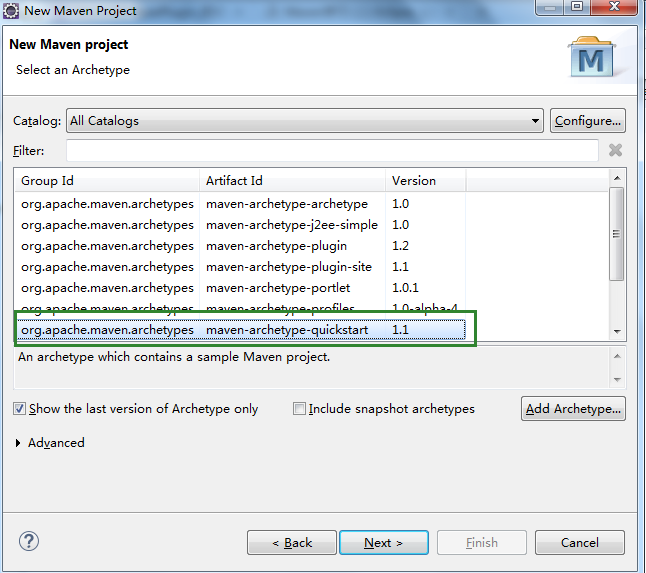Screen dimensions: 646x573
Task: Sort by Artifact Id column header
Action: [x=293, y=180]
